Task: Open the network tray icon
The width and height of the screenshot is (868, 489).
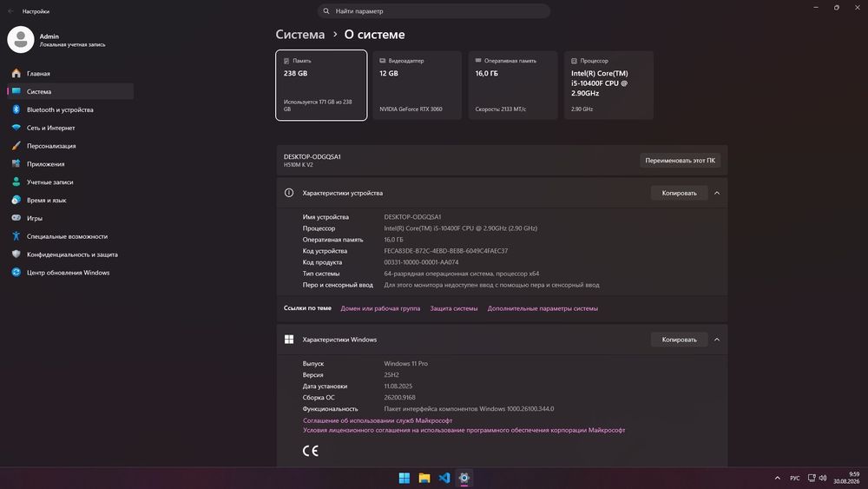Action: coord(812,478)
